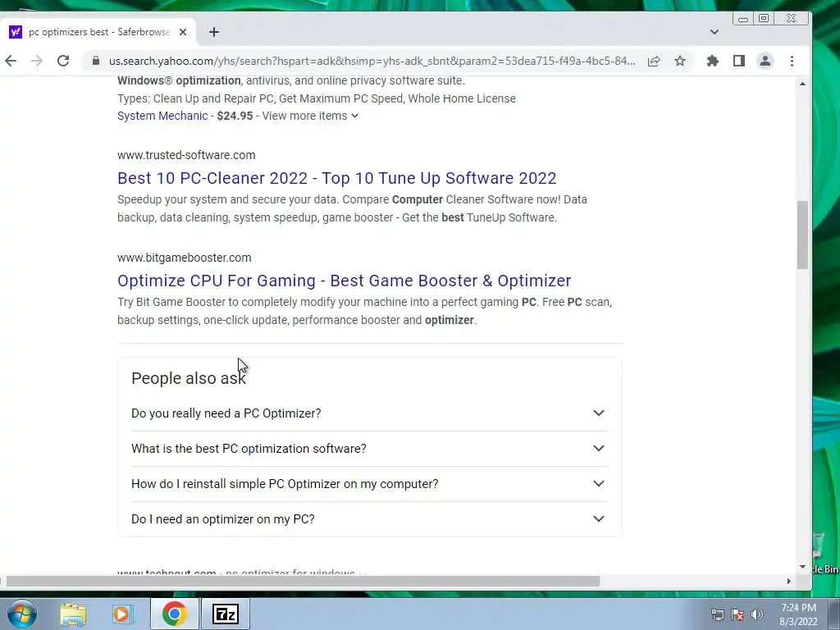Open the 7-Zip taskbar icon
The width and height of the screenshot is (840, 630).
[x=225, y=614]
